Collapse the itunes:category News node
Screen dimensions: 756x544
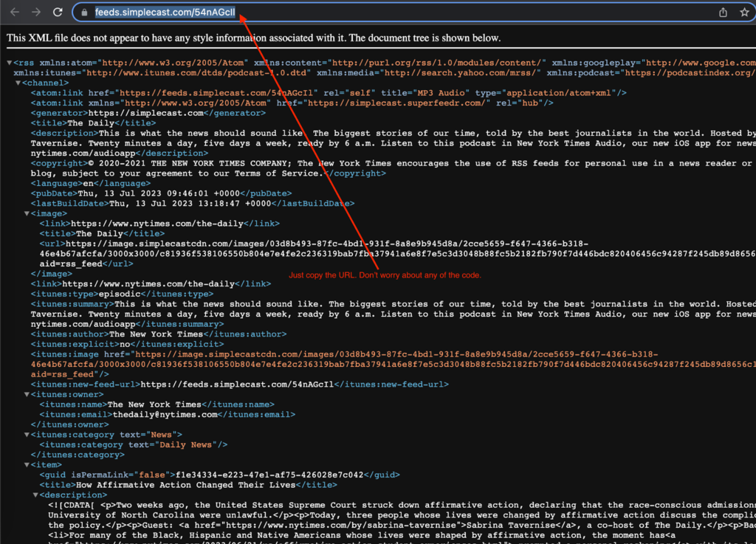point(27,435)
